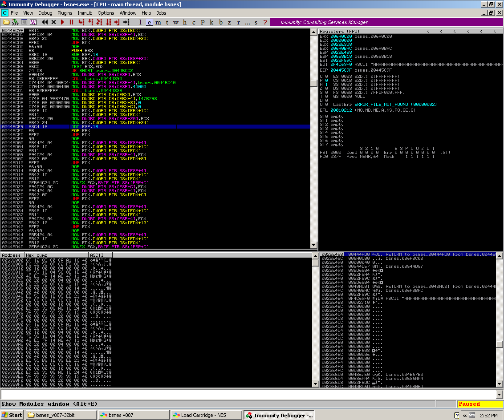
Task: Select the CALL bsnes.00444890 instruction line
Action: tap(155, 78)
